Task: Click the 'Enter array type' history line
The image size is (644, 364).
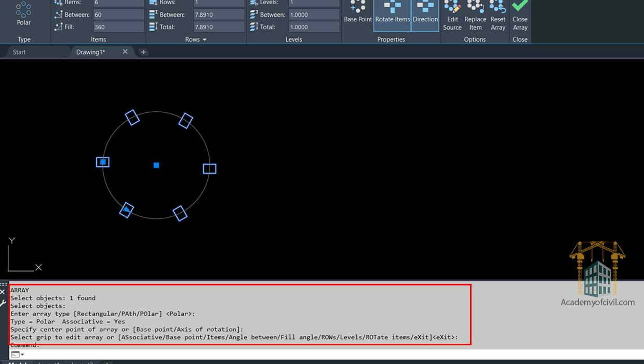Action: pyautogui.click(x=103, y=314)
